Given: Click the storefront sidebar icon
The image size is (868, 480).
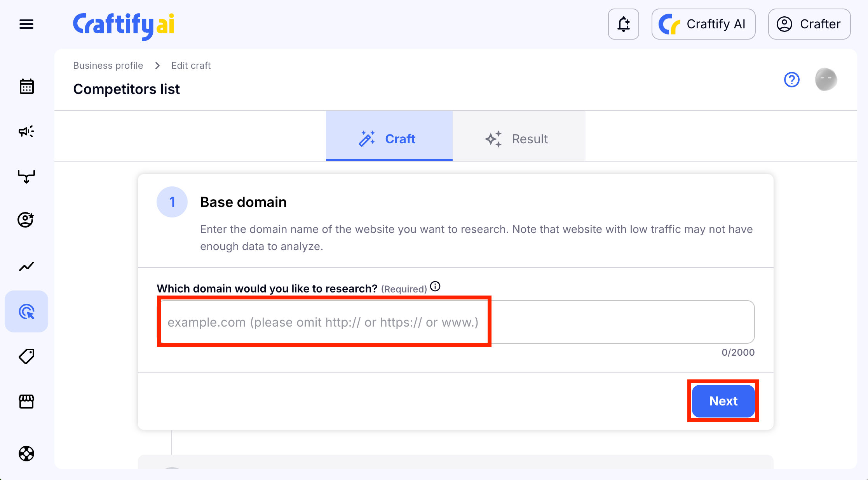Looking at the screenshot, I should [x=26, y=401].
